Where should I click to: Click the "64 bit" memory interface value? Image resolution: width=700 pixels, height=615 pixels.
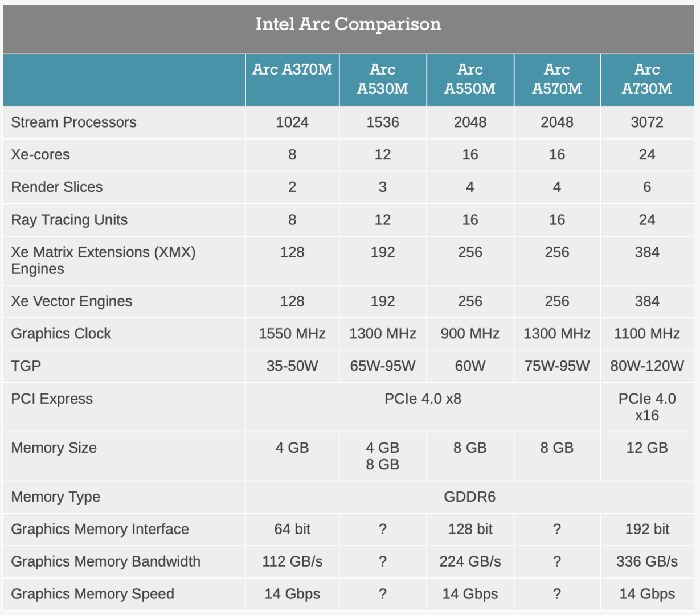(292, 530)
